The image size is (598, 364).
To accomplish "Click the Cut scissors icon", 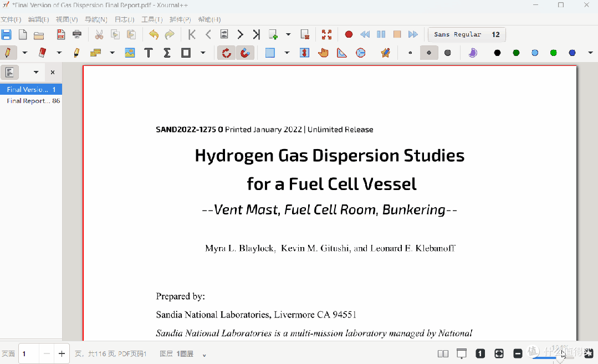I will pyautogui.click(x=99, y=35).
